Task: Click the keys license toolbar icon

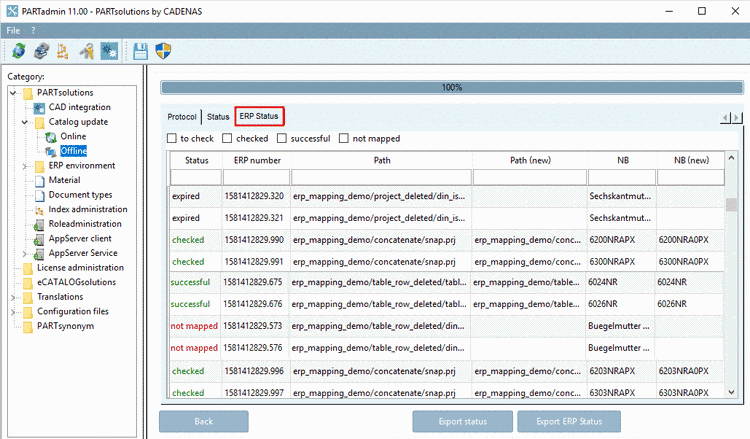Action: [x=87, y=51]
